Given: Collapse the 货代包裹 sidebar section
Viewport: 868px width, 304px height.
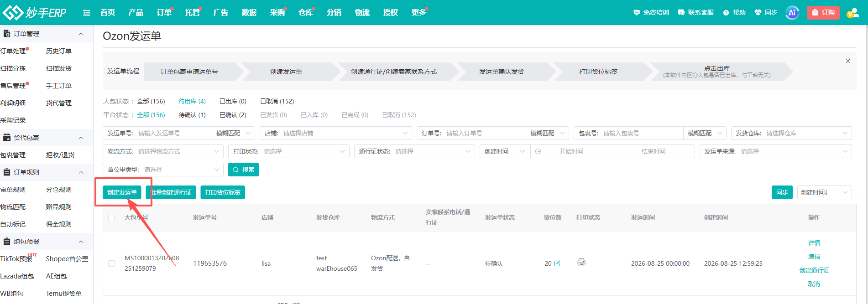Looking at the screenshot, I should click(x=81, y=138).
